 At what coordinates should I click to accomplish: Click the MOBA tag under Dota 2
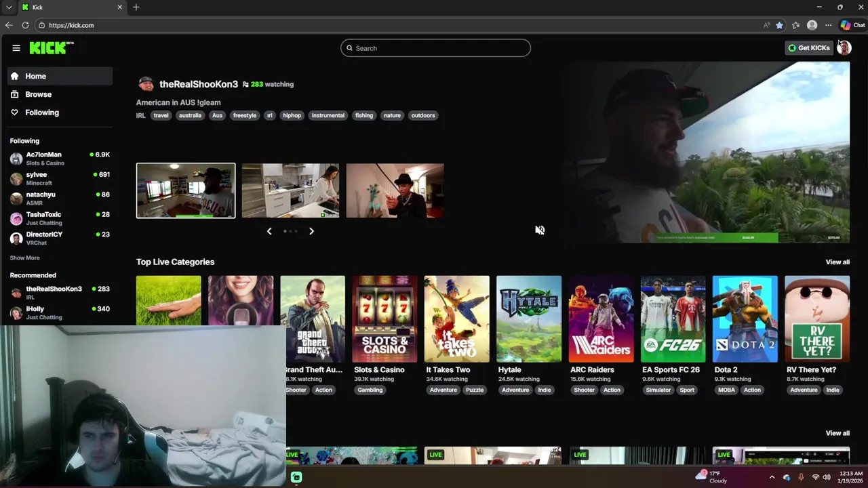coord(726,390)
